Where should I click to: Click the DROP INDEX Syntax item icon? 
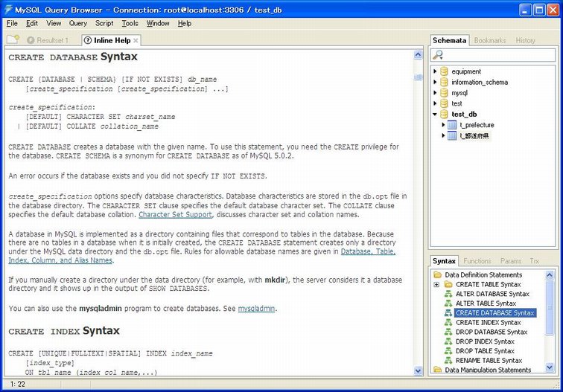tap(448, 341)
